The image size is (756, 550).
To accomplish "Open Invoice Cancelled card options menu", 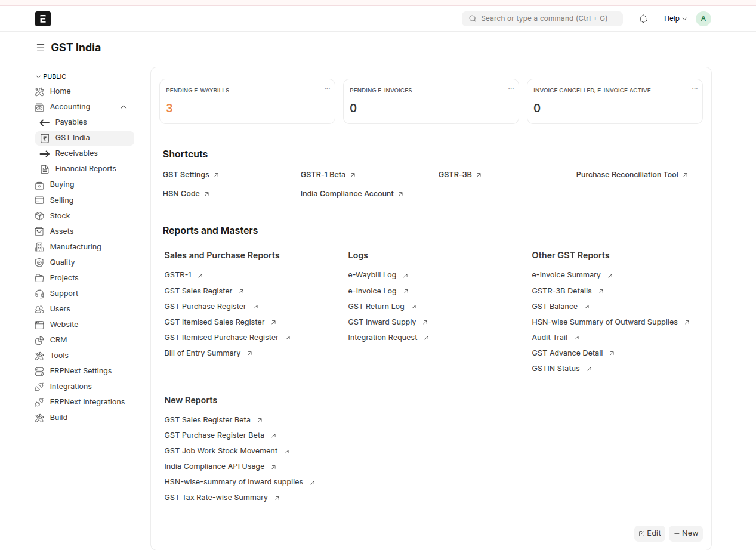I will tap(695, 89).
